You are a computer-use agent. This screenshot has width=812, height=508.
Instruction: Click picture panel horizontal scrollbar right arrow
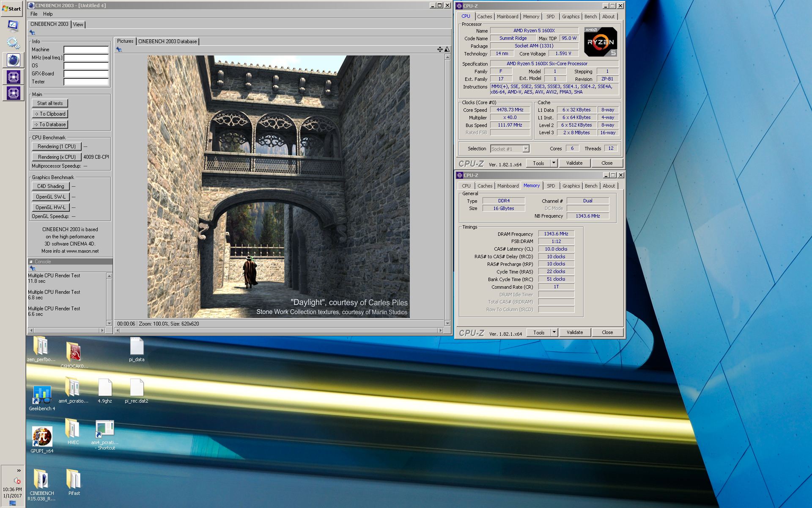(x=441, y=330)
